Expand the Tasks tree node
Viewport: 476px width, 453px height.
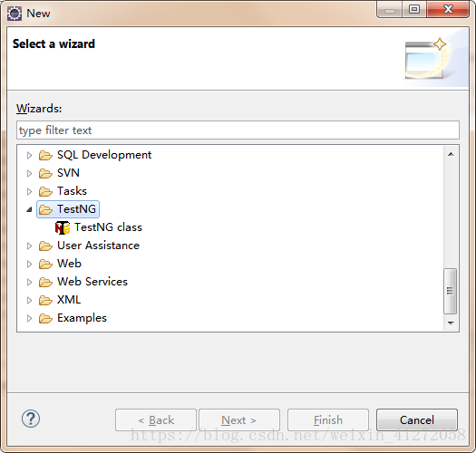point(29,191)
